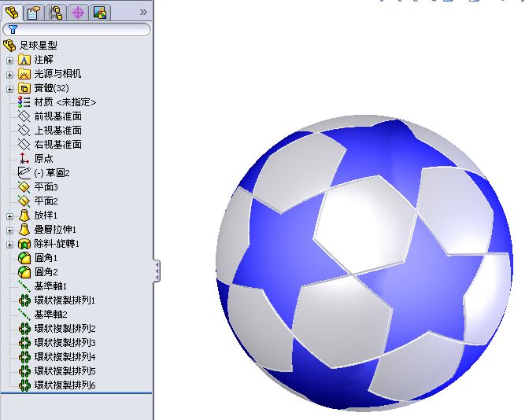Select the 環狀複製排列1 circular pattern icon
525x420 pixels.
[24, 300]
